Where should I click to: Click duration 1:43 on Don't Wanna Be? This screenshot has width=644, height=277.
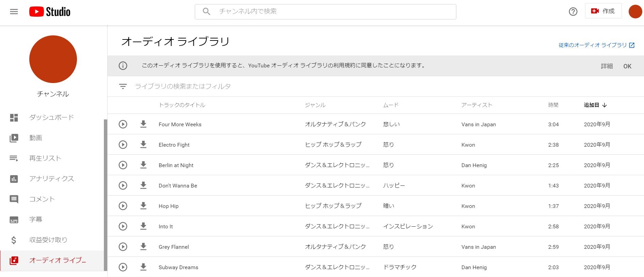coord(553,186)
